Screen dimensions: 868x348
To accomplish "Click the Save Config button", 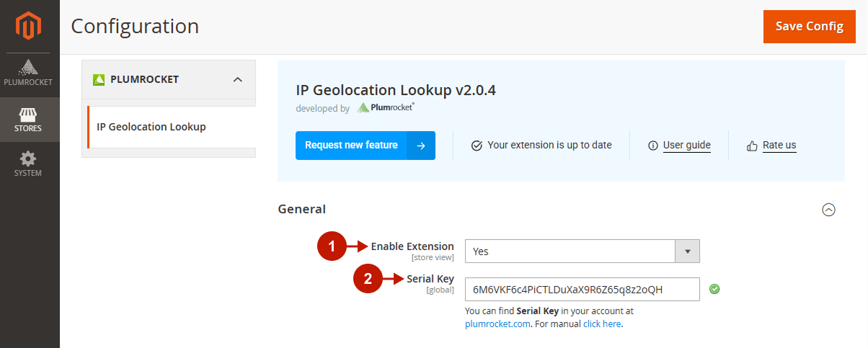I will [810, 26].
